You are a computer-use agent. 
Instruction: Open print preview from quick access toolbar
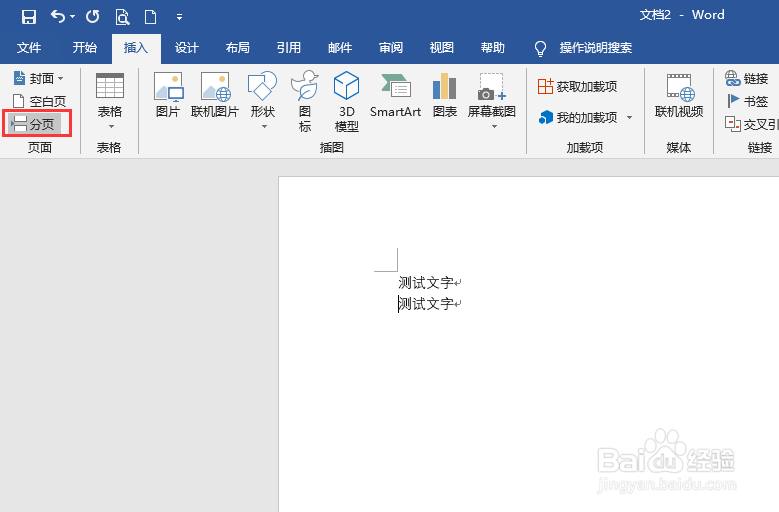click(122, 17)
